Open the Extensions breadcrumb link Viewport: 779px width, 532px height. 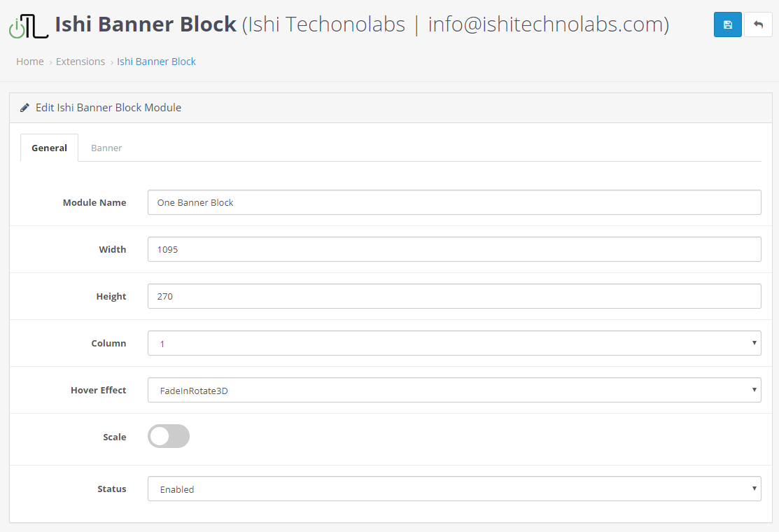click(80, 62)
